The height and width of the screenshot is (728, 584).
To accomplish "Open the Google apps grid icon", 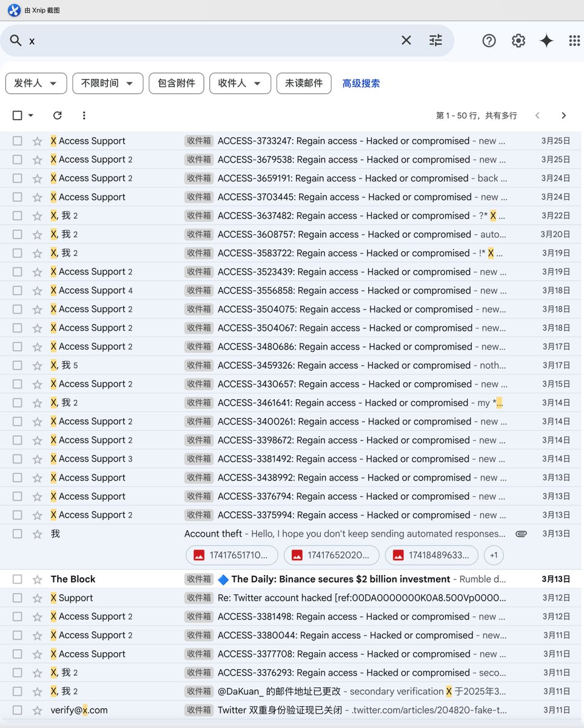I will (x=574, y=41).
